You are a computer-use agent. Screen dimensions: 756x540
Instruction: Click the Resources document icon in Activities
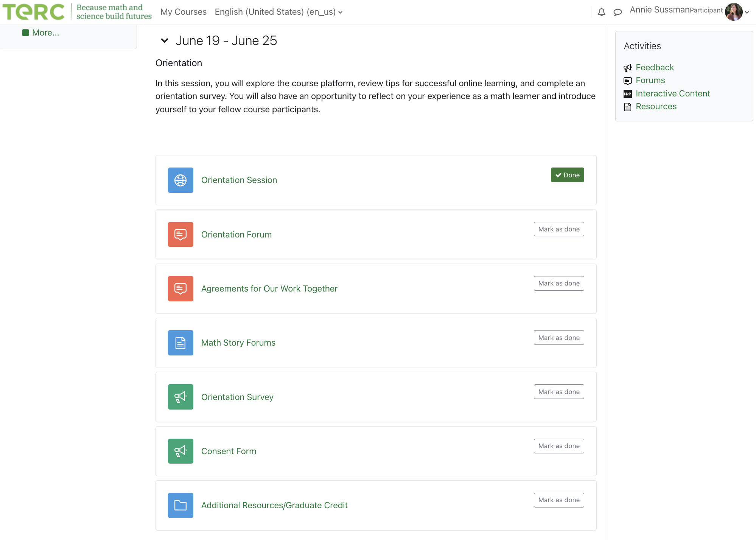tap(628, 107)
